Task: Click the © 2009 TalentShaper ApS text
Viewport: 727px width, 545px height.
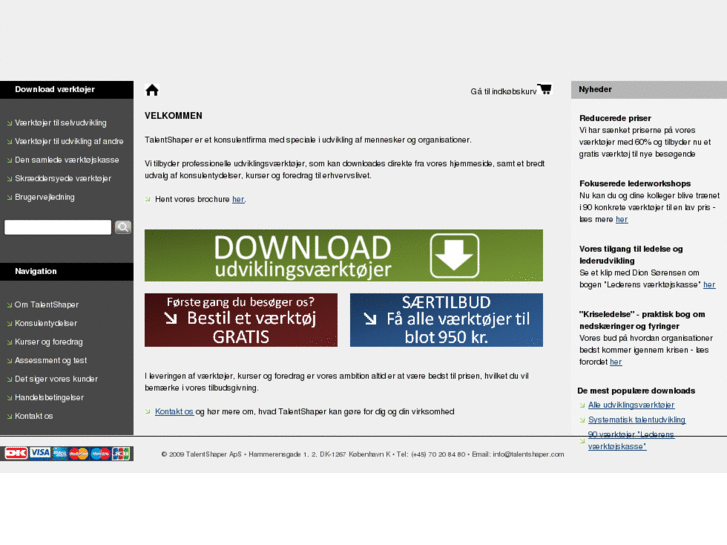Action: click(201, 454)
